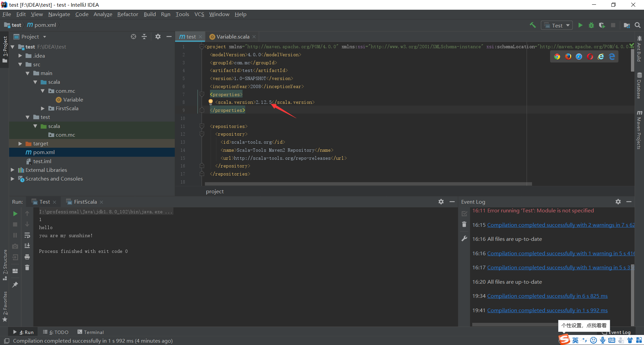
Task: Open Run panel settings gear
Action: coord(441,202)
